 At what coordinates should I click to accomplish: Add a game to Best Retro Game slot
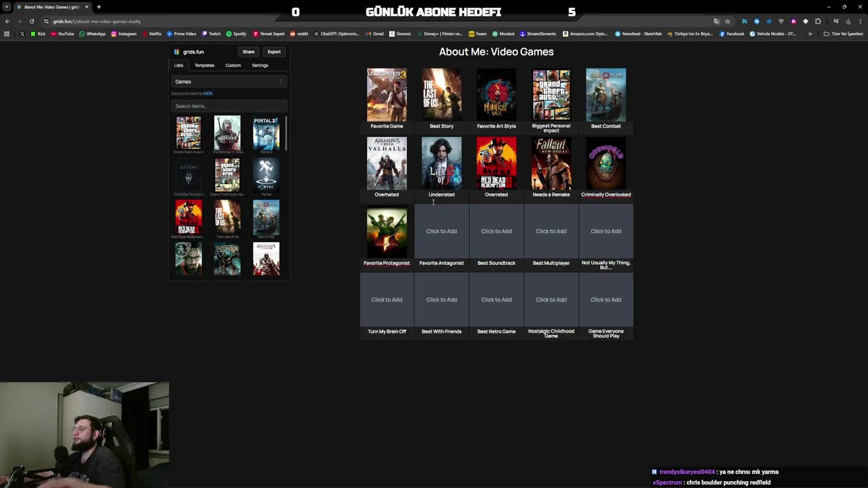[496, 300]
